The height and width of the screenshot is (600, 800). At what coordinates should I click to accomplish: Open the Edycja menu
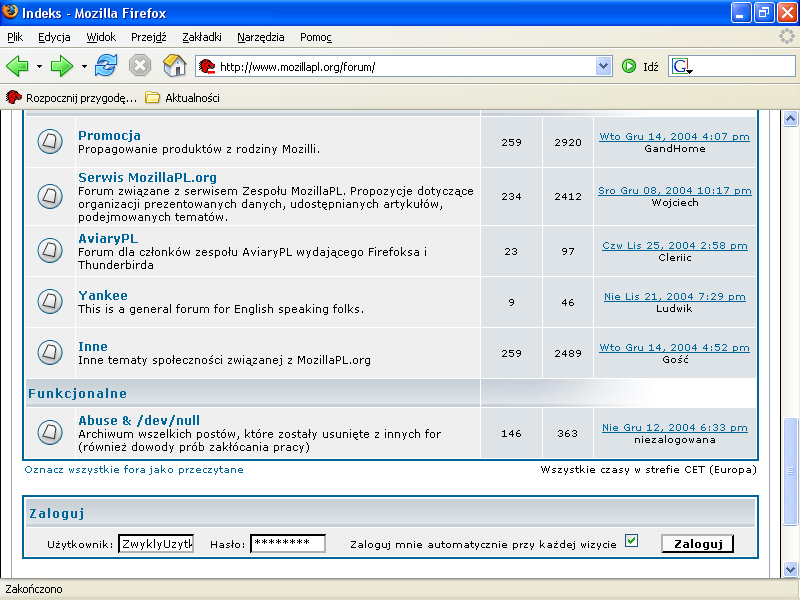click(54, 37)
